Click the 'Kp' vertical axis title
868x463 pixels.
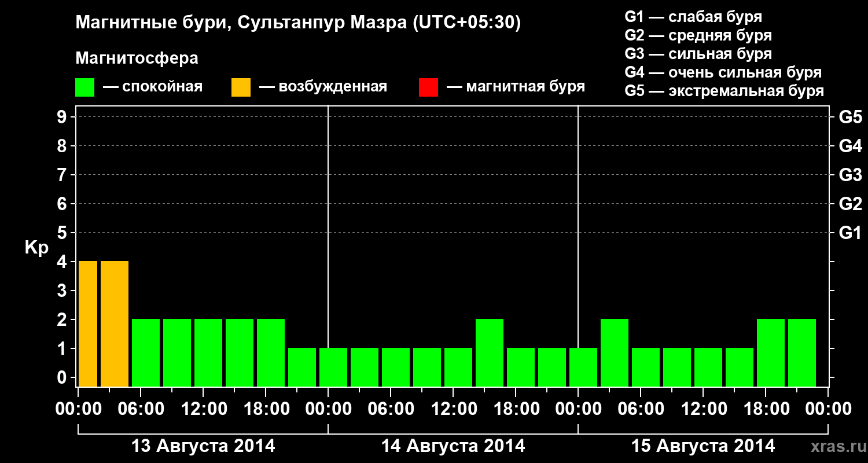coord(36,248)
